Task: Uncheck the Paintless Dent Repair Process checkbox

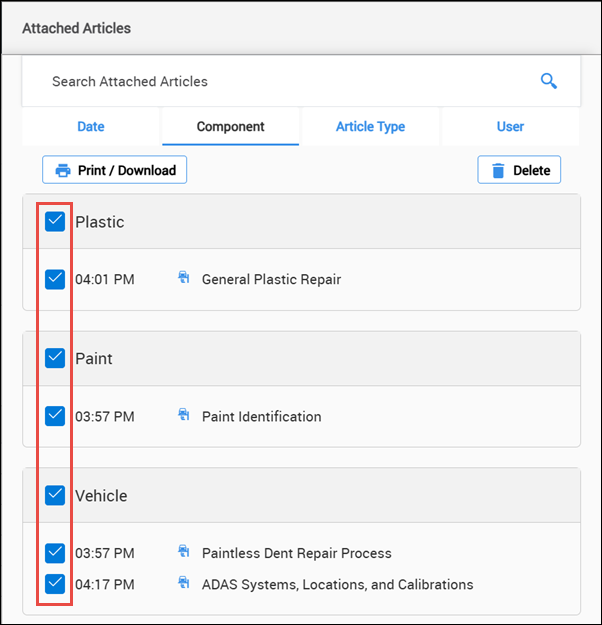Action: [55, 553]
